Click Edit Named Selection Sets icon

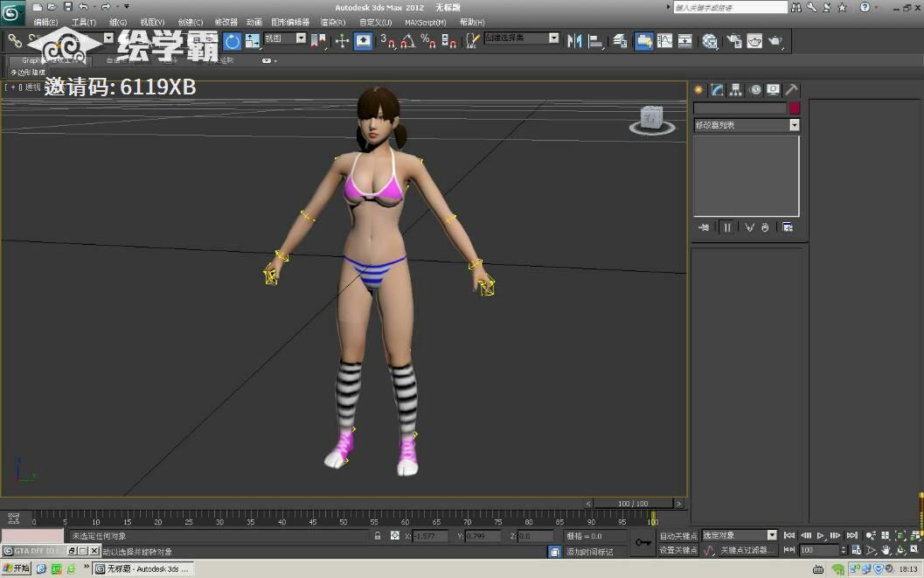coord(472,41)
